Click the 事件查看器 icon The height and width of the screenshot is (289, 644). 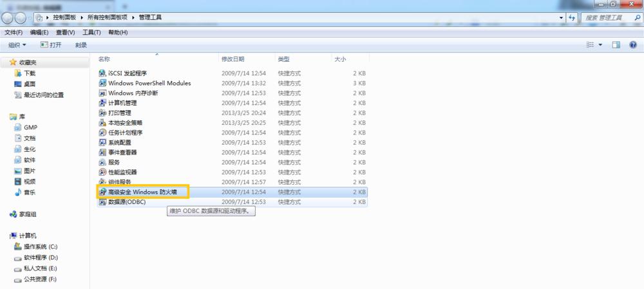102,152
